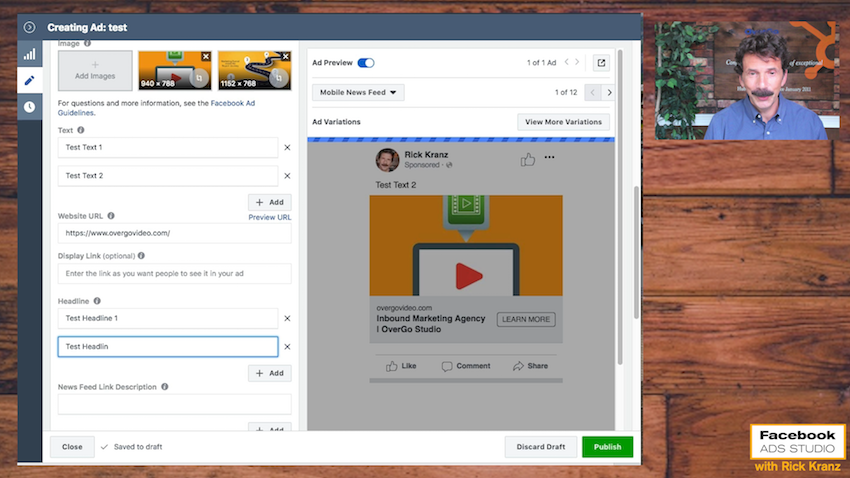Click the Headline info icon
The height and width of the screenshot is (478, 850).
coord(97,301)
